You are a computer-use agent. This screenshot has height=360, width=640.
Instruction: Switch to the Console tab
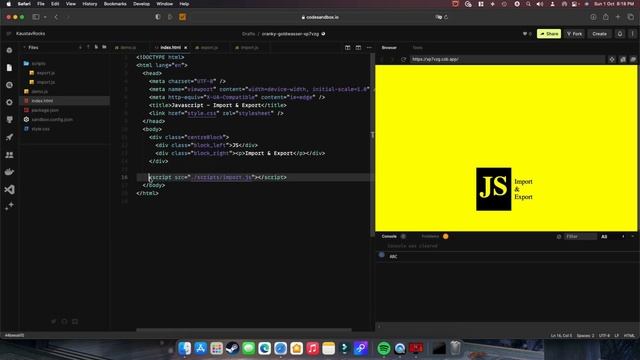[389, 236]
